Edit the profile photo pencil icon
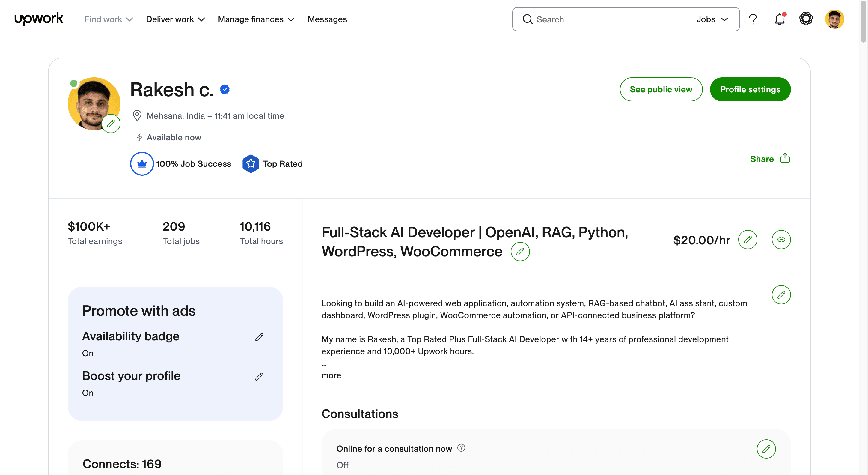The width and height of the screenshot is (868, 475). pos(111,124)
